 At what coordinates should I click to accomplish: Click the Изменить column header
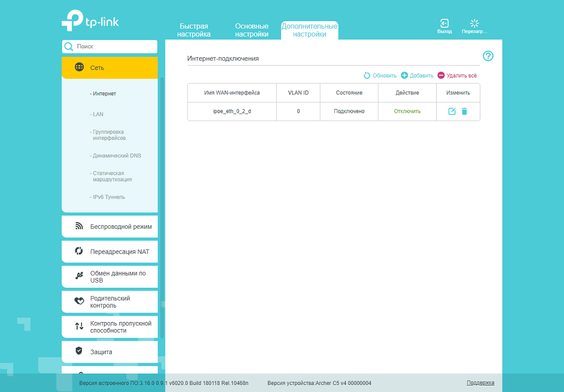(458, 93)
